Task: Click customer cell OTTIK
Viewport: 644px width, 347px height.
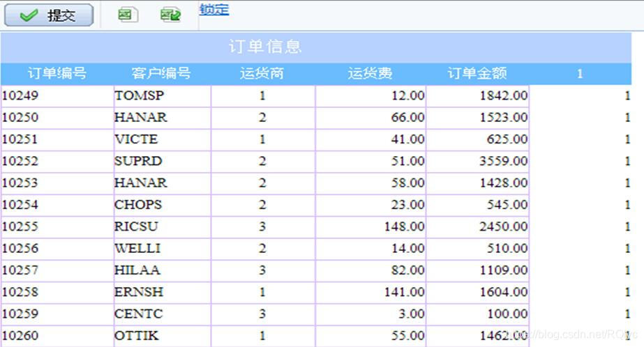Action: (163, 336)
